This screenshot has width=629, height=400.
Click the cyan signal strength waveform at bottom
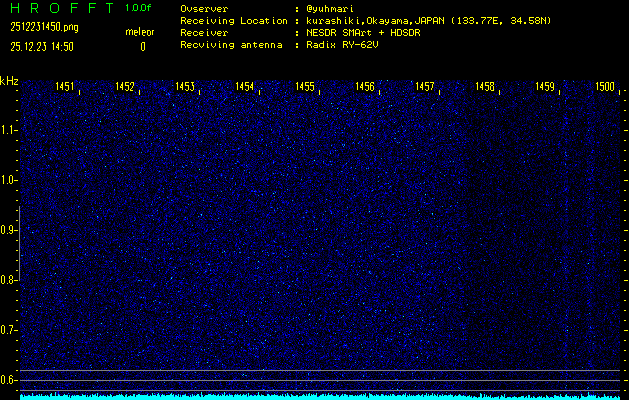[x=320, y=395]
